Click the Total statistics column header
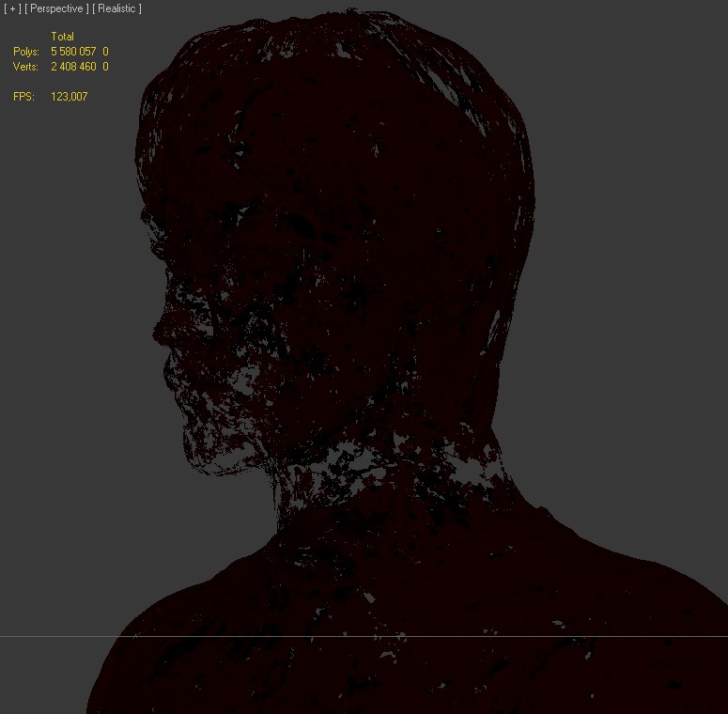 [62, 37]
